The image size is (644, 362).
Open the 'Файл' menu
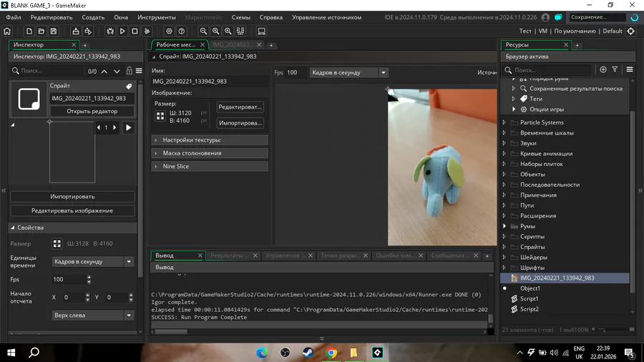14,17
